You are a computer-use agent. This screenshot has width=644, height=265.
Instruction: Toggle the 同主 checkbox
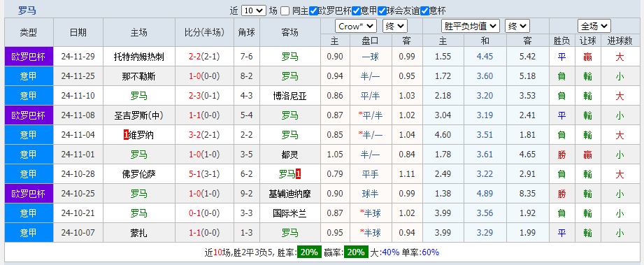coord(285,11)
